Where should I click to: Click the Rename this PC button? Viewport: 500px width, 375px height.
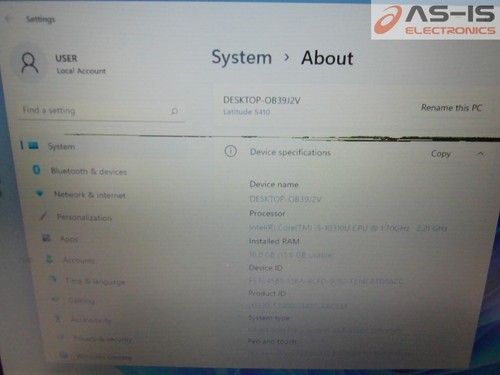[451, 108]
